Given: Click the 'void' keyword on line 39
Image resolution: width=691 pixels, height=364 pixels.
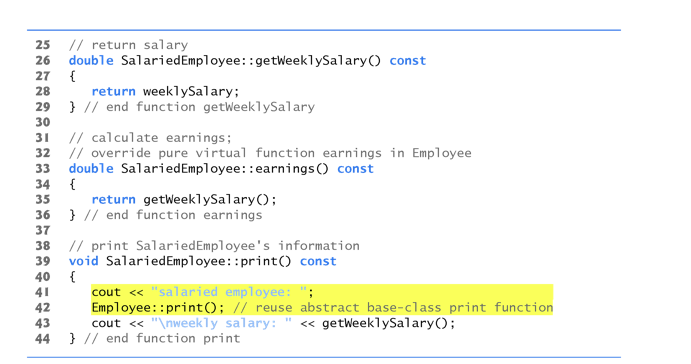Looking at the screenshot, I should (83, 261).
